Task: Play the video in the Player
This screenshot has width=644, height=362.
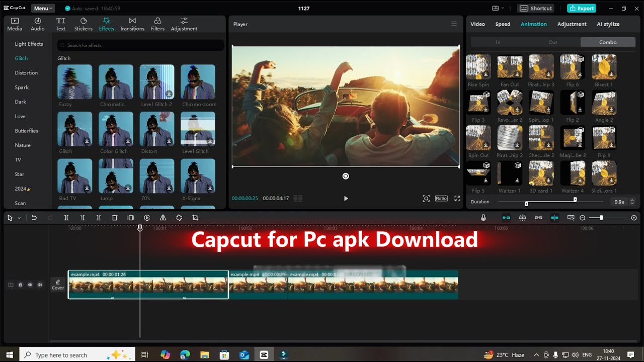Action: tap(346, 199)
